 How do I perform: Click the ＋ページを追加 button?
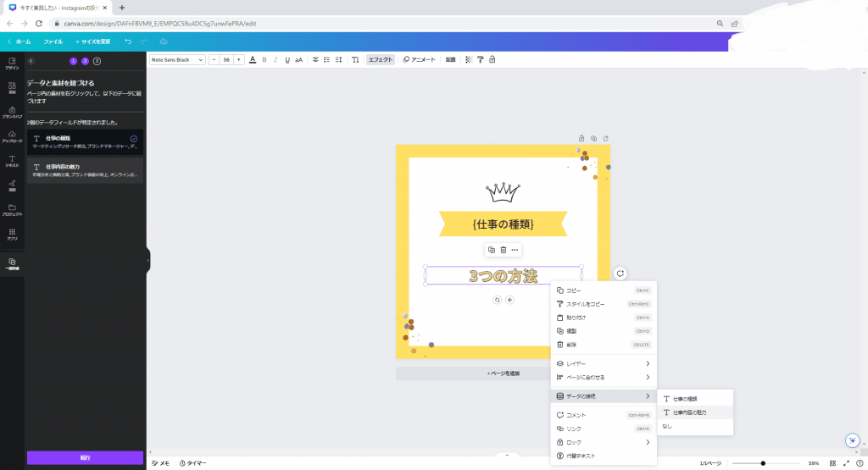pos(503,373)
